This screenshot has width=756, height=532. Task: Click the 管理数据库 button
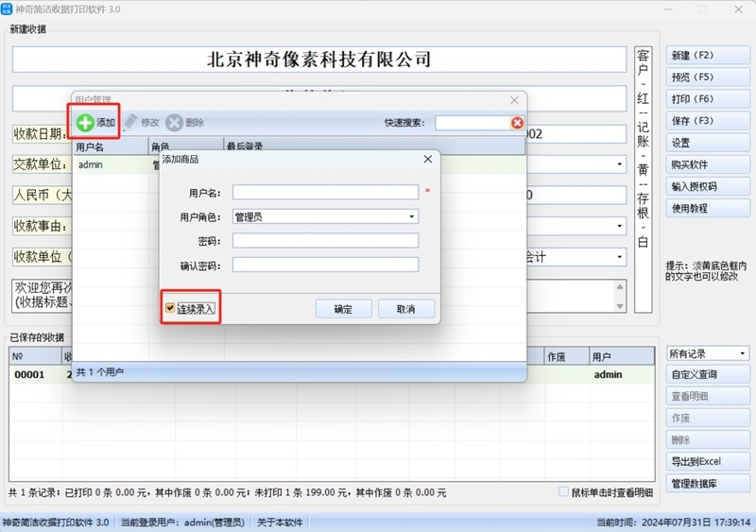pos(708,483)
